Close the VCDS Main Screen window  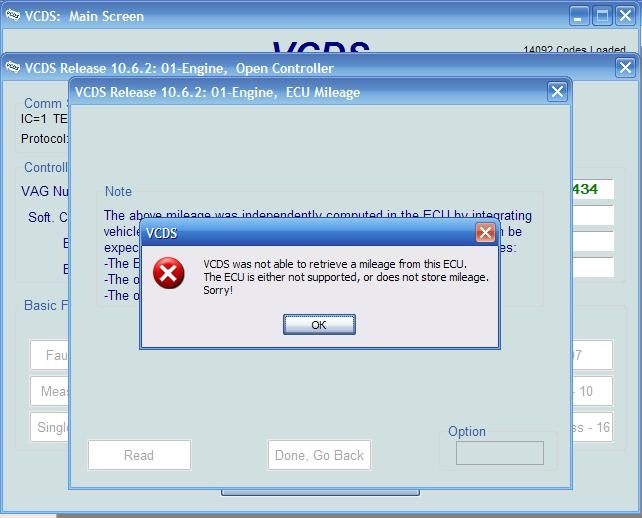click(x=626, y=16)
